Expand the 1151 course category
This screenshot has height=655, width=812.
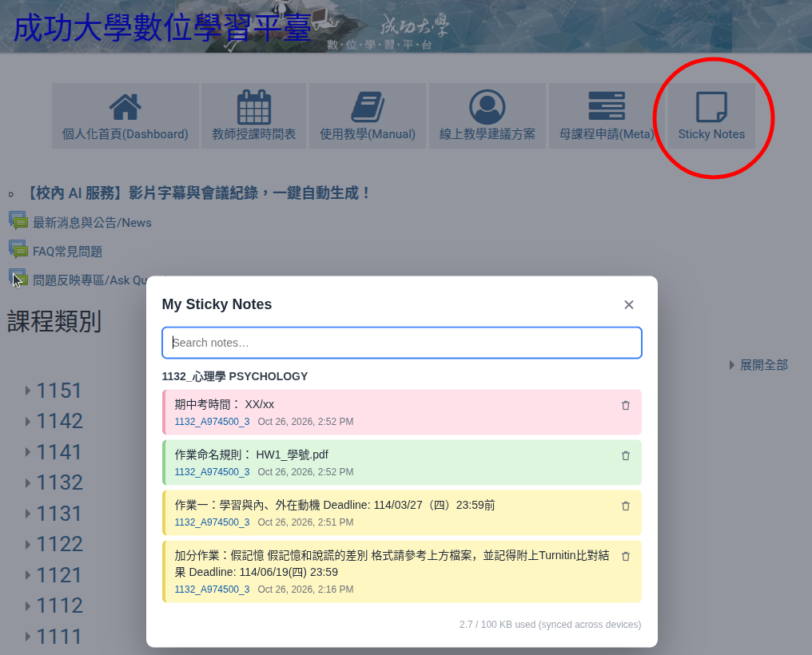(28, 391)
